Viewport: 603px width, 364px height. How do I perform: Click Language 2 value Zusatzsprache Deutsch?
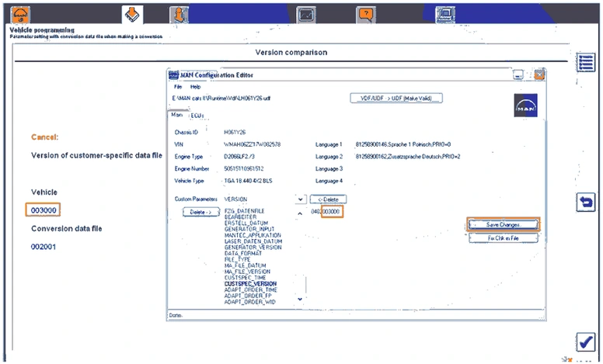pos(408,157)
